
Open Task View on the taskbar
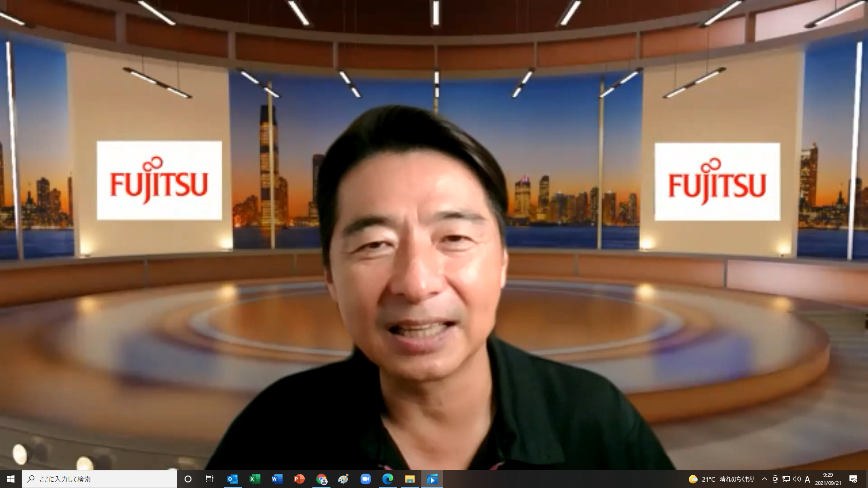pyautogui.click(x=210, y=479)
